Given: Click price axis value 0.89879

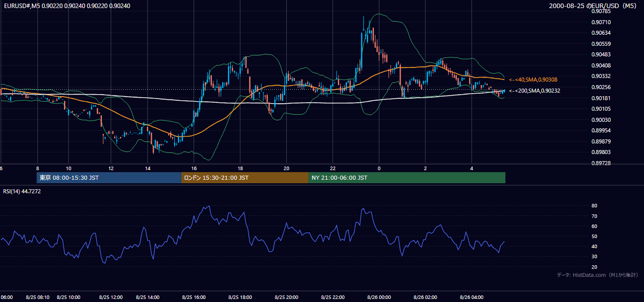Looking at the screenshot, I should point(601,141).
